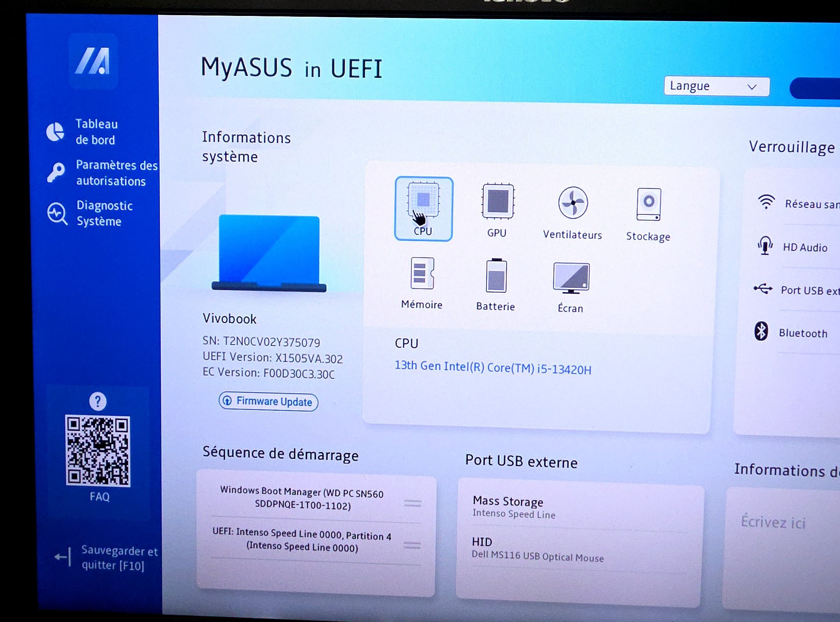Click the HD Audio label

point(805,247)
